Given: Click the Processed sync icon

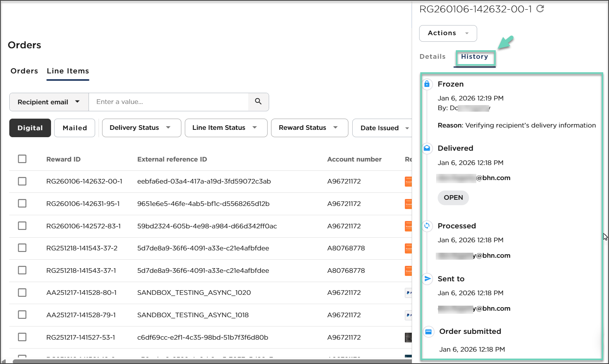Looking at the screenshot, I should click(427, 226).
